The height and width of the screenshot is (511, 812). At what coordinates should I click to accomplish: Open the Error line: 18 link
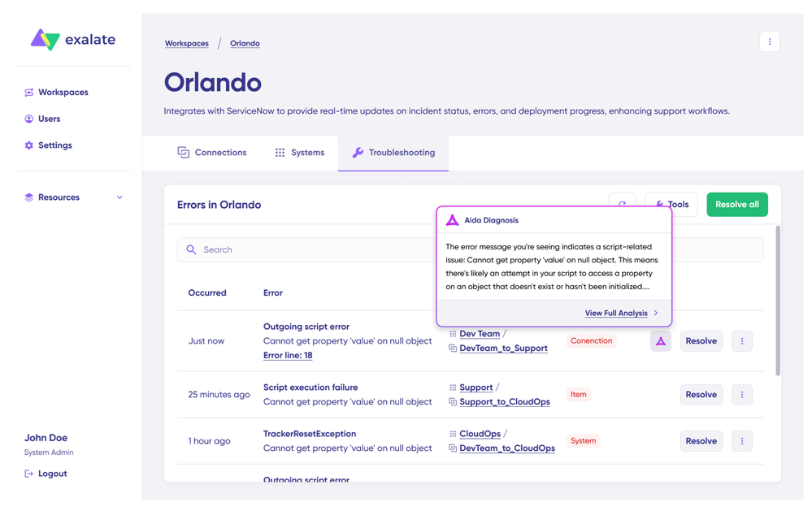(x=288, y=355)
